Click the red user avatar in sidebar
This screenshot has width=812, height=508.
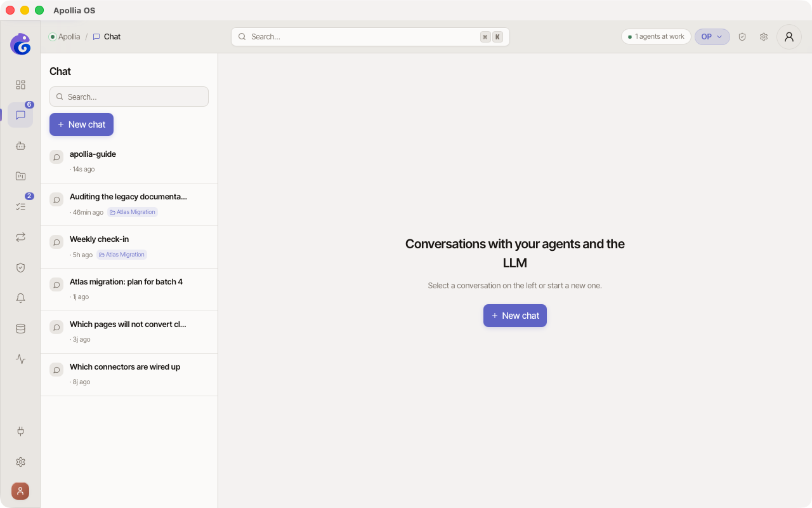coord(20,491)
